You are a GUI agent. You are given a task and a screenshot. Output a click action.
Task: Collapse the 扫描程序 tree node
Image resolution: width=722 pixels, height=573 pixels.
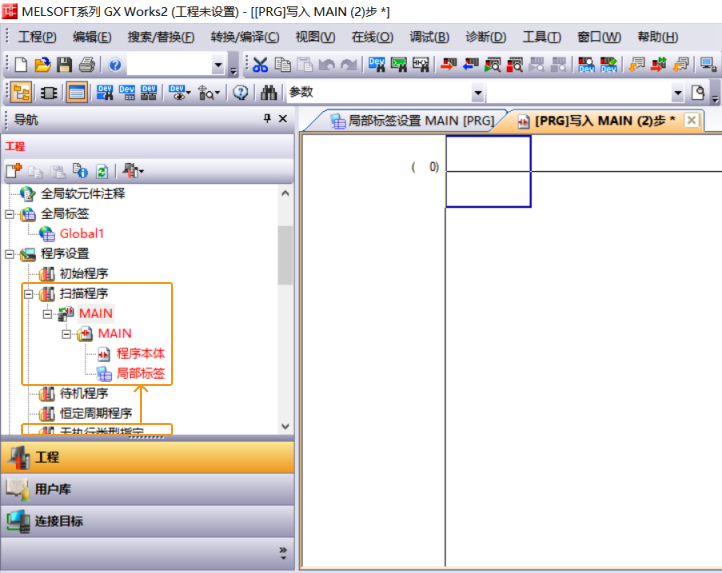tap(28, 294)
